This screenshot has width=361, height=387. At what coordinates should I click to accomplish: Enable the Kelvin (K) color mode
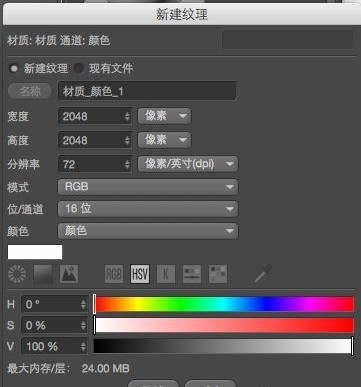[166, 274]
